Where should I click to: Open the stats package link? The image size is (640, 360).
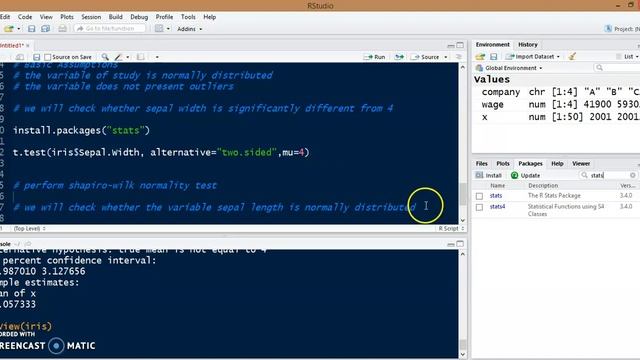[x=496, y=196]
